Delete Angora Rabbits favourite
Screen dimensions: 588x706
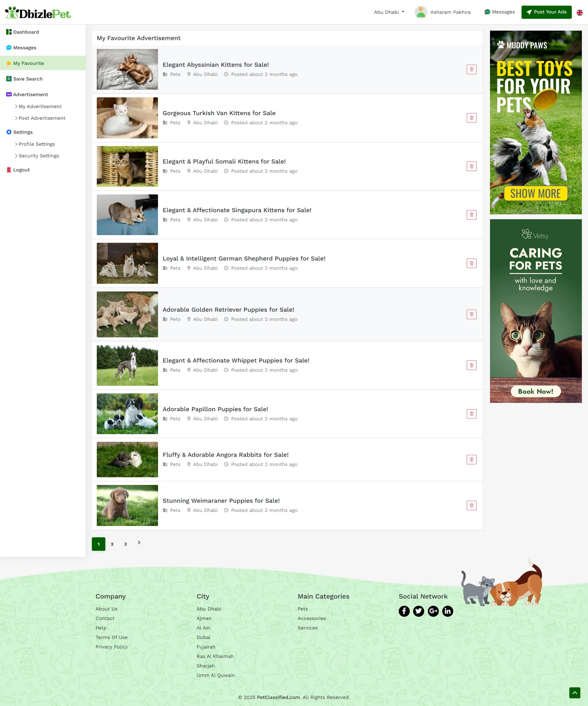pos(471,459)
